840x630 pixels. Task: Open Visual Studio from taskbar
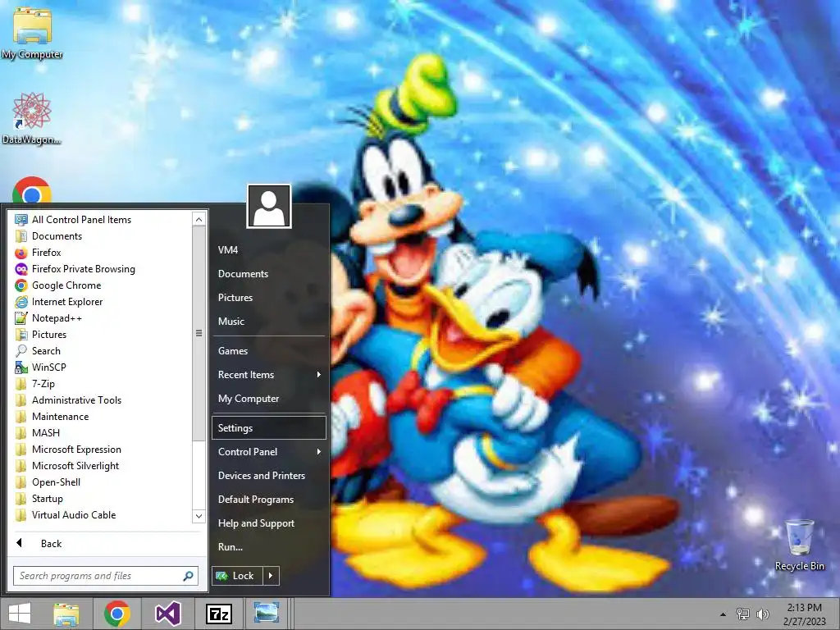[x=167, y=614]
